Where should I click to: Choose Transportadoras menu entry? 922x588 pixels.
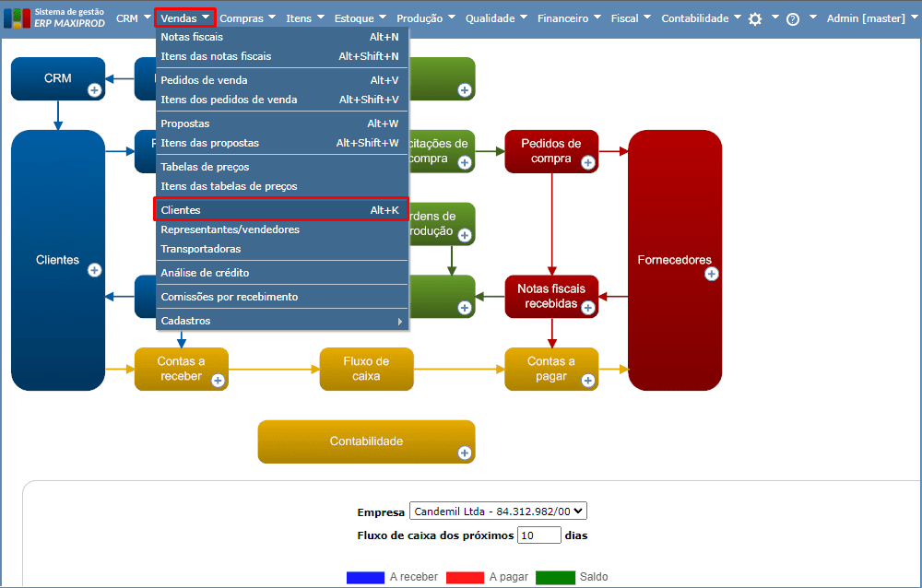pos(282,249)
